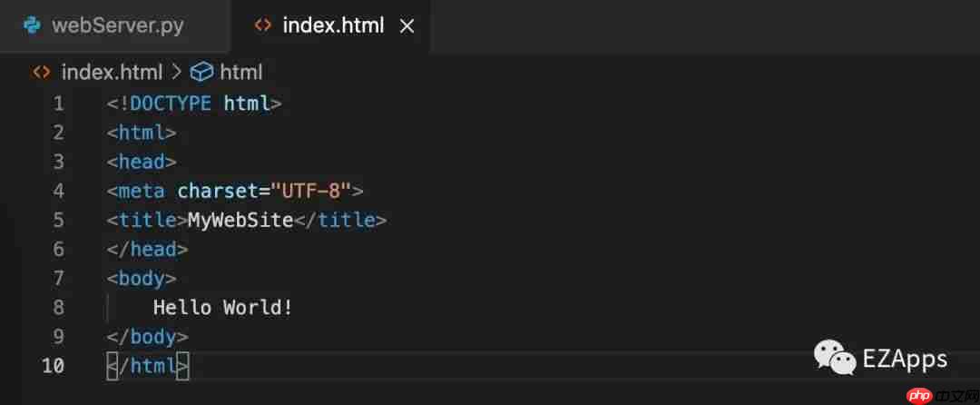980x405 pixels.
Task: Place cursor in the MyWebSite title text
Action: (240, 220)
